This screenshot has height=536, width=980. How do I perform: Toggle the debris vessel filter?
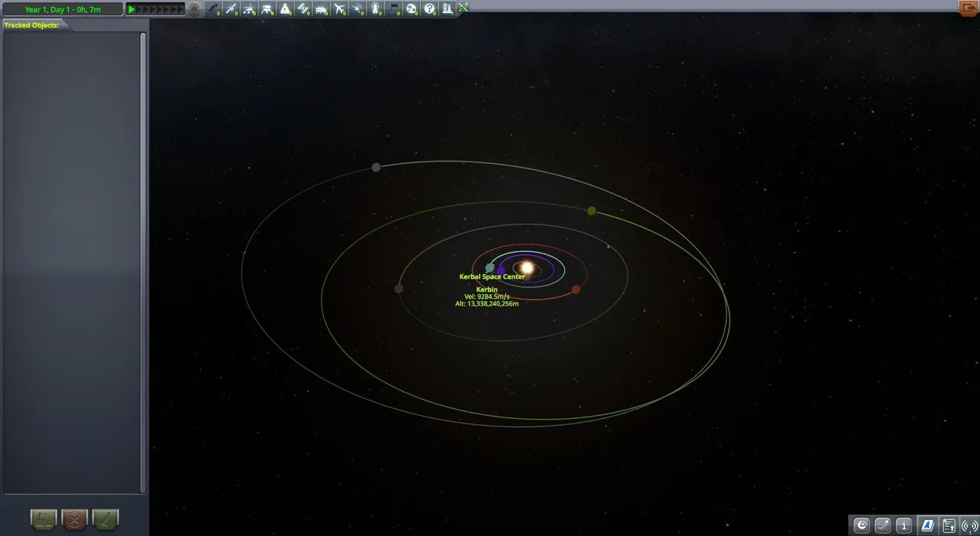pos(214,9)
